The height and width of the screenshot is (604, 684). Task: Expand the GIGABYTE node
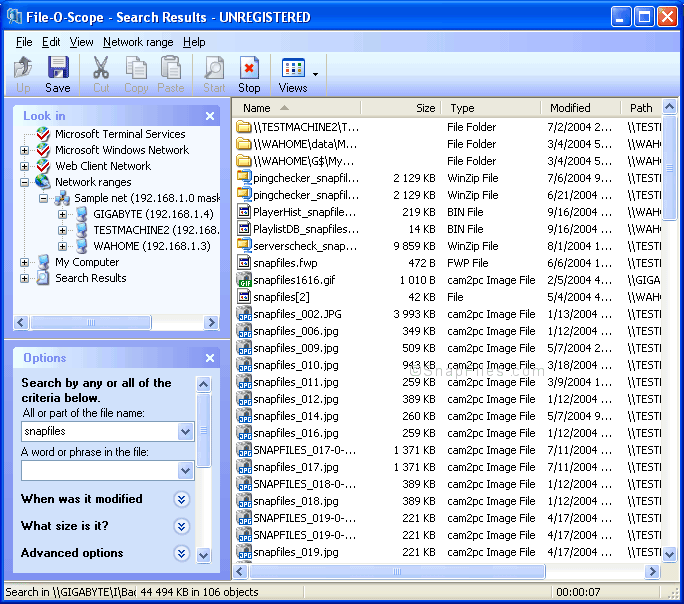pyautogui.click(x=62, y=215)
